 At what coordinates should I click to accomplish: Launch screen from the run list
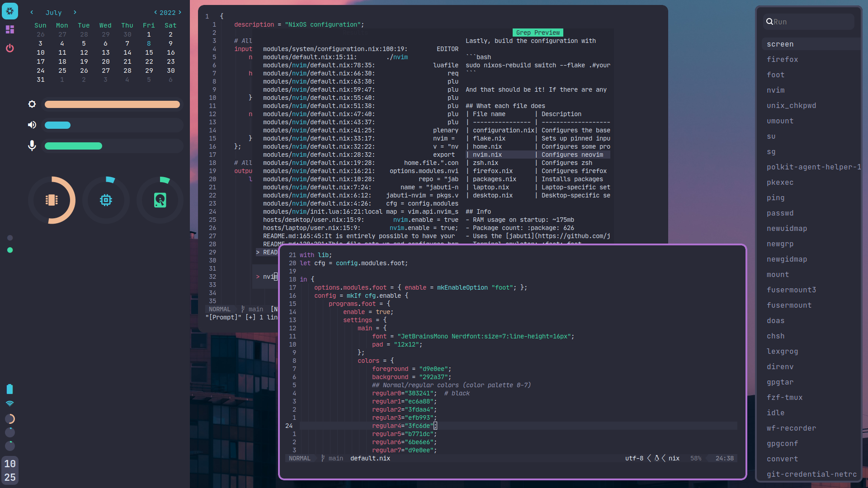point(811,44)
